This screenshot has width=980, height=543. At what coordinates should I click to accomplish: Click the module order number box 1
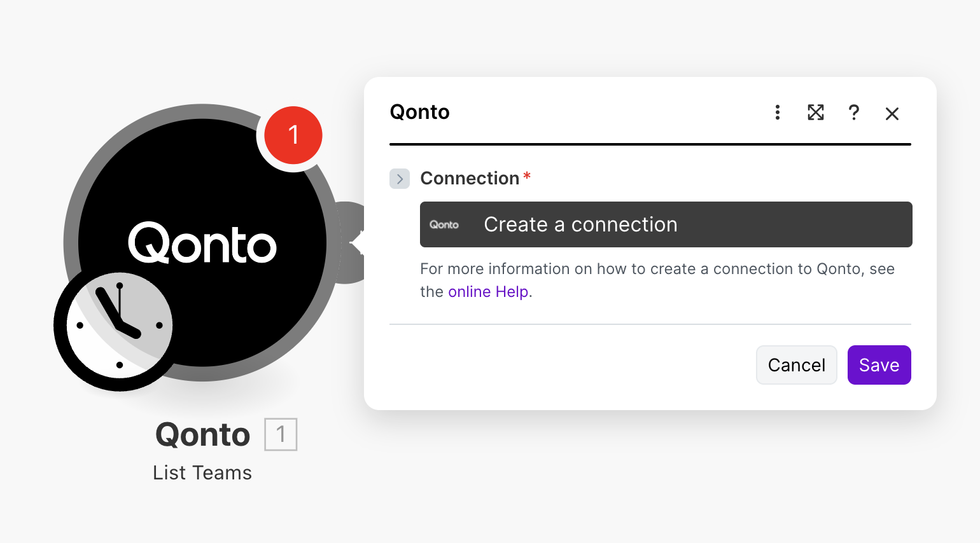(281, 434)
